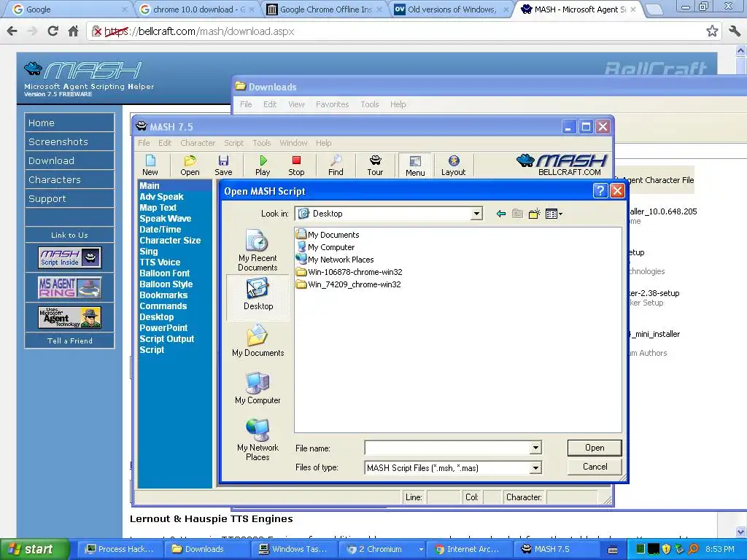Click the Find magnifier toolbar icon
Screen dimensions: 747x560
[336, 165]
